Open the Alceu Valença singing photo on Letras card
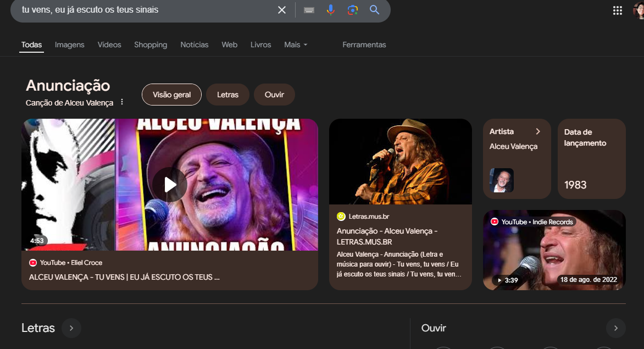Image resolution: width=644 pixels, height=349 pixels. coord(401,162)
